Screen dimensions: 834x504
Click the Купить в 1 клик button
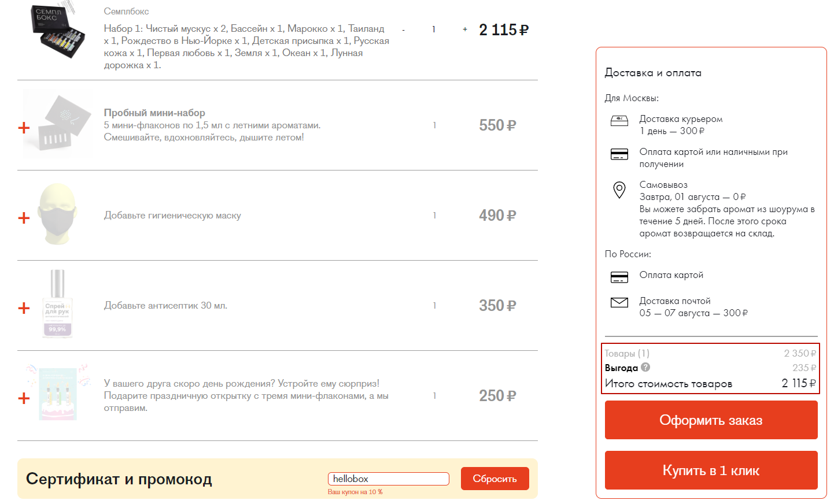point(711,470)
